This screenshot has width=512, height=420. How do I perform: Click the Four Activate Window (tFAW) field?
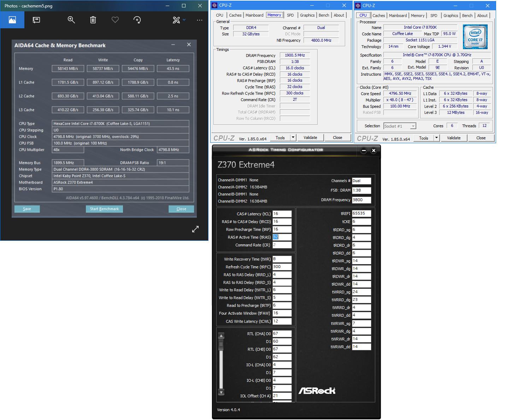282,313
